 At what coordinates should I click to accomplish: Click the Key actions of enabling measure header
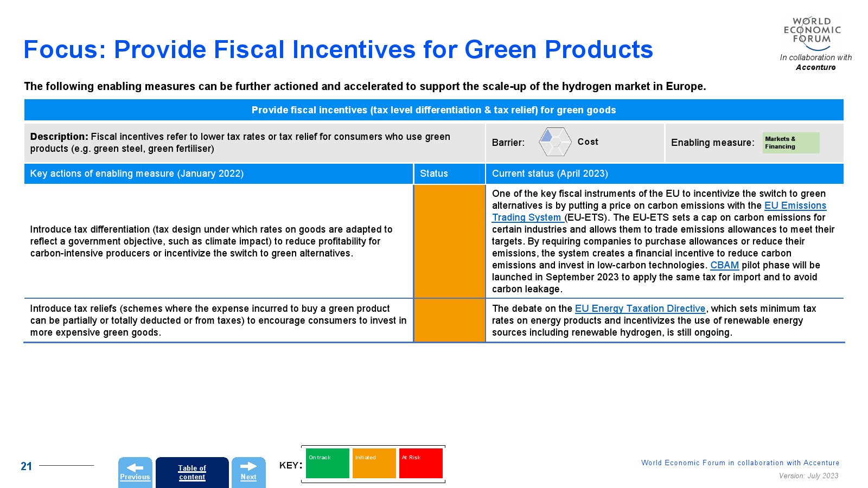[x=137, y=174]
